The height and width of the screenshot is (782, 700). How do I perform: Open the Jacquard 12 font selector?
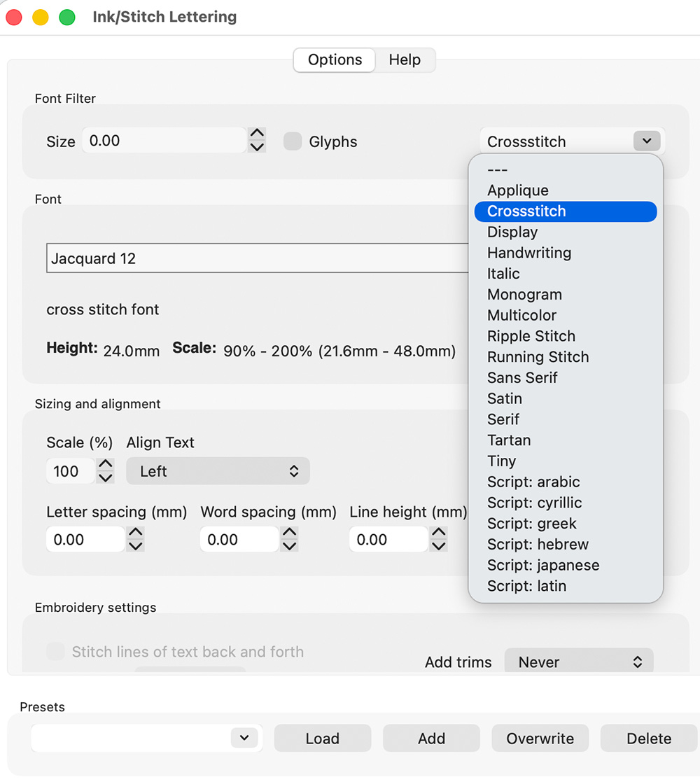pos(258,258)
